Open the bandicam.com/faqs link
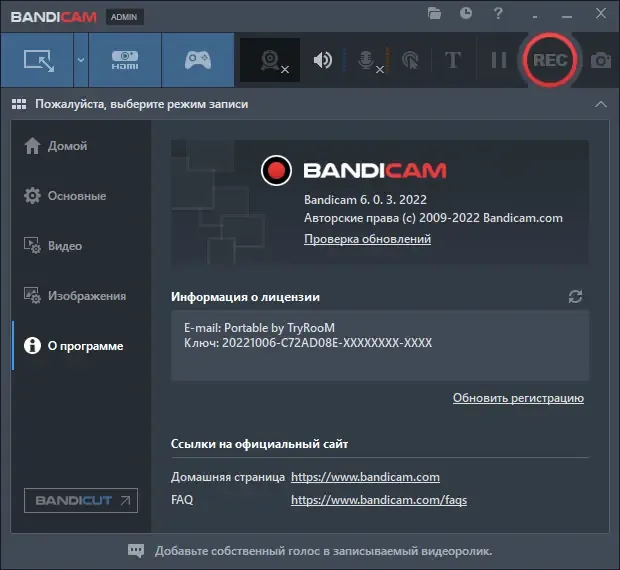620x570 pixels. 379,500
